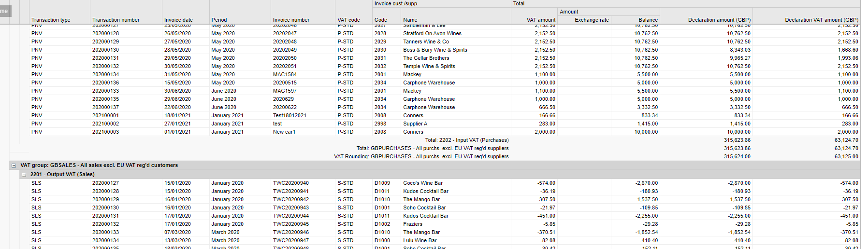Collapse the GBSALES VAT group
The width and height of the screenshot is (868, 249).
coord(14,166)
